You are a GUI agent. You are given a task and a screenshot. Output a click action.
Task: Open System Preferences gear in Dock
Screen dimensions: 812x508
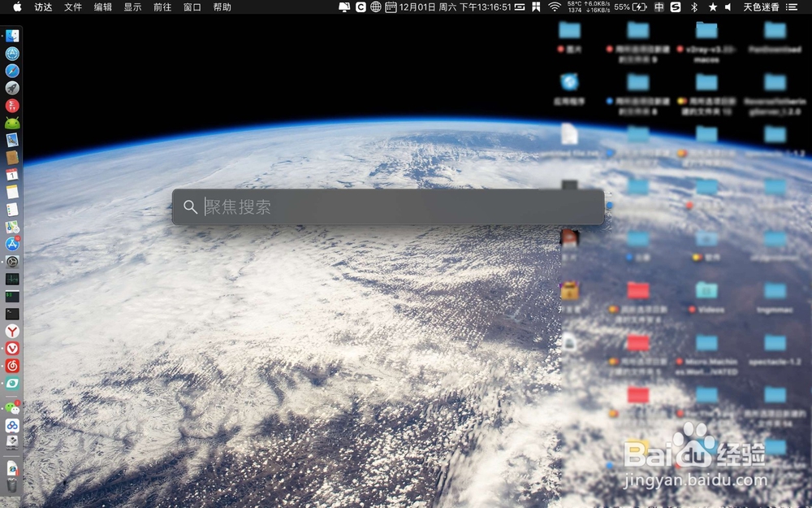(12, 262)
